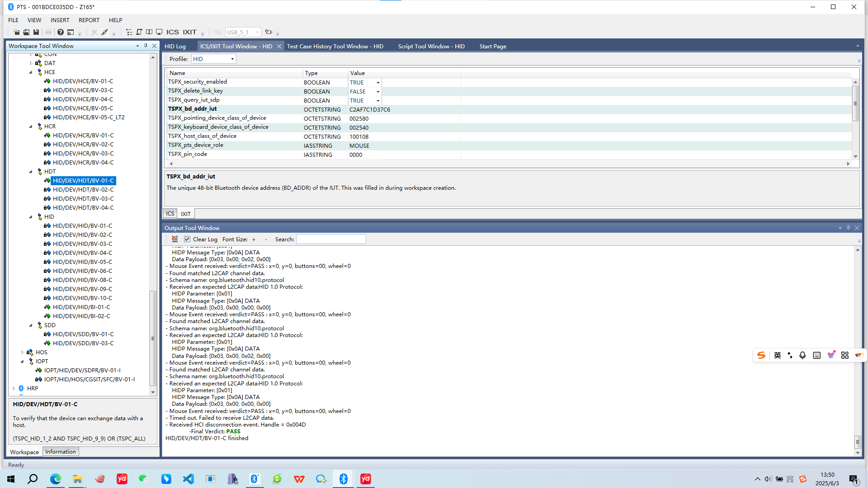Increase output font size with plus
The height and width of the screenshot is (488, 868).
pyautogui.click(x=254, y=239)
